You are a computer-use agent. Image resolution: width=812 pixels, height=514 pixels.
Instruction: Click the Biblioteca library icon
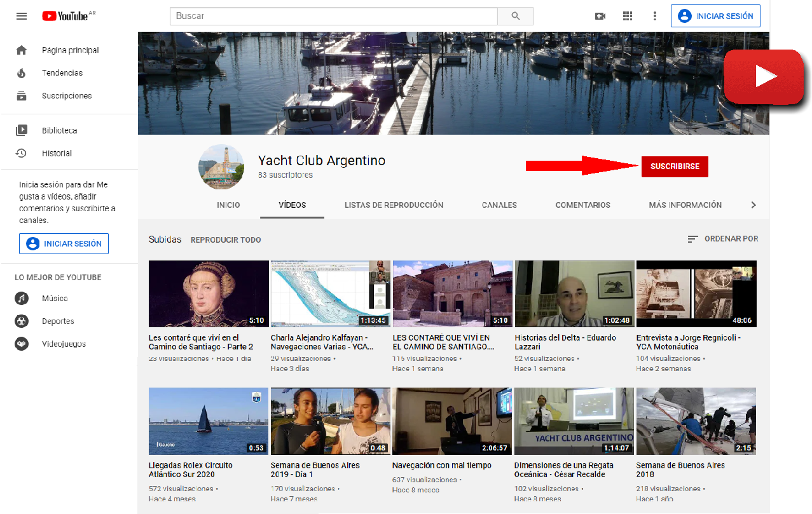click(22, 130)
